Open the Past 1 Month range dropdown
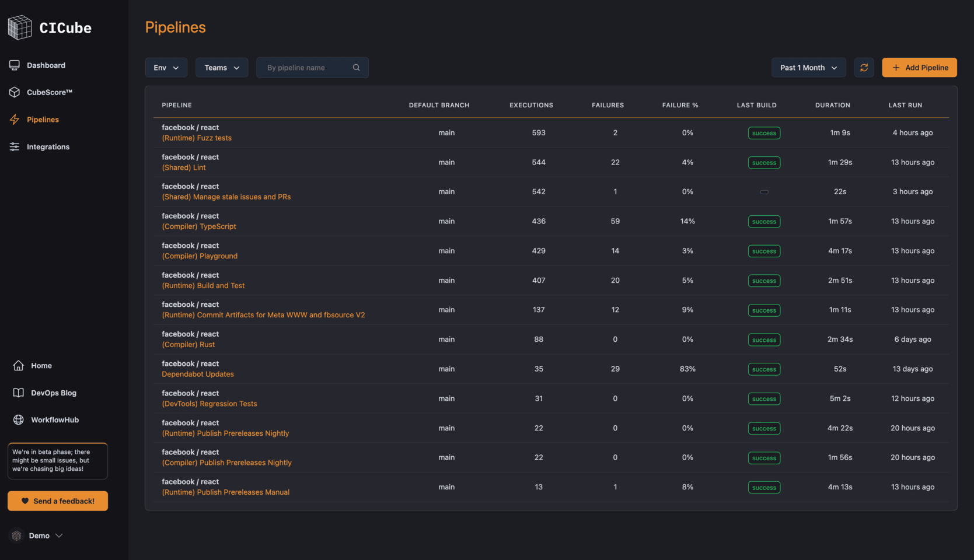This screenshot has width=974, height=560. 809,68
